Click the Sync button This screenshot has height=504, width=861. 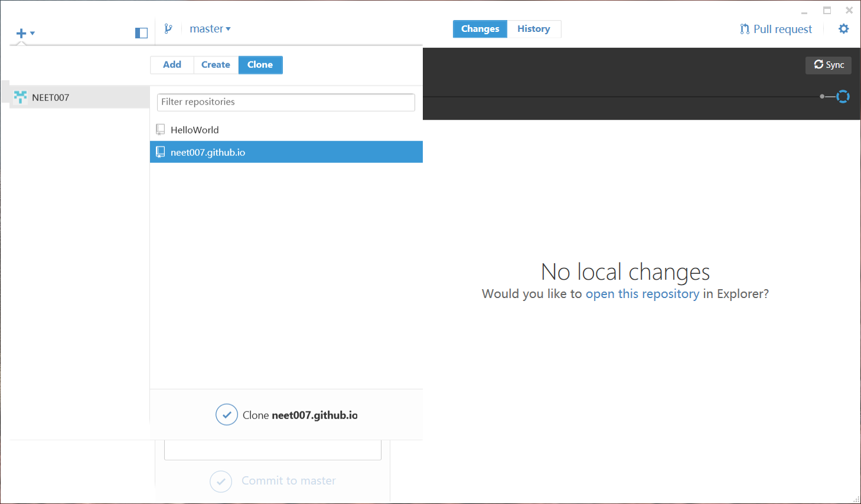829,65
